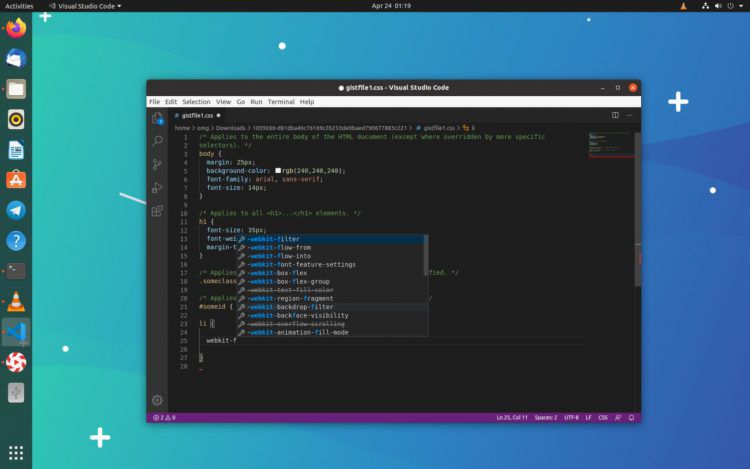750x469 pixels.
Task: Select -webkit-font-feature-settings suggestion
Action: (x=330, y=264)
